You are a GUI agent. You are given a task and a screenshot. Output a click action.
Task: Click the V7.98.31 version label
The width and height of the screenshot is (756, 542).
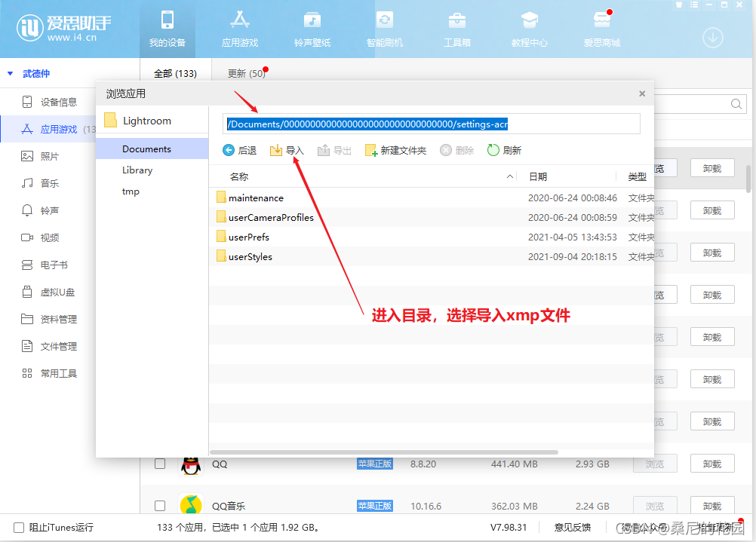tap(509, 528)
